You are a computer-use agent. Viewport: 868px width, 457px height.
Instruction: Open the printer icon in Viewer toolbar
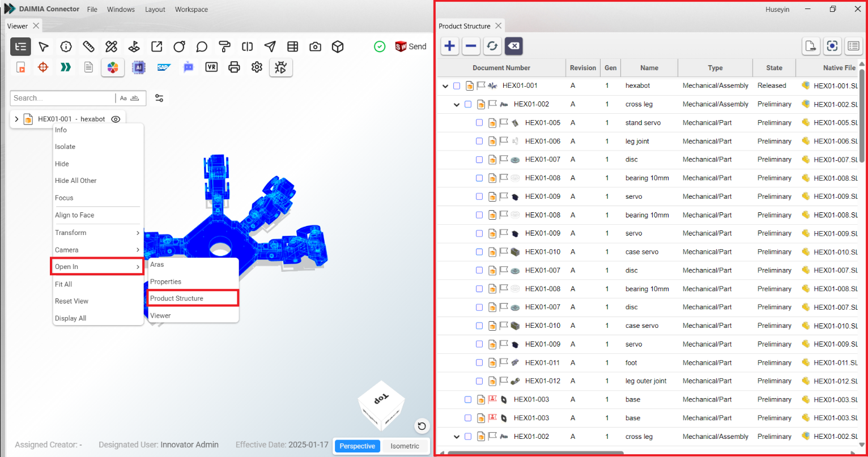(234, 67)
